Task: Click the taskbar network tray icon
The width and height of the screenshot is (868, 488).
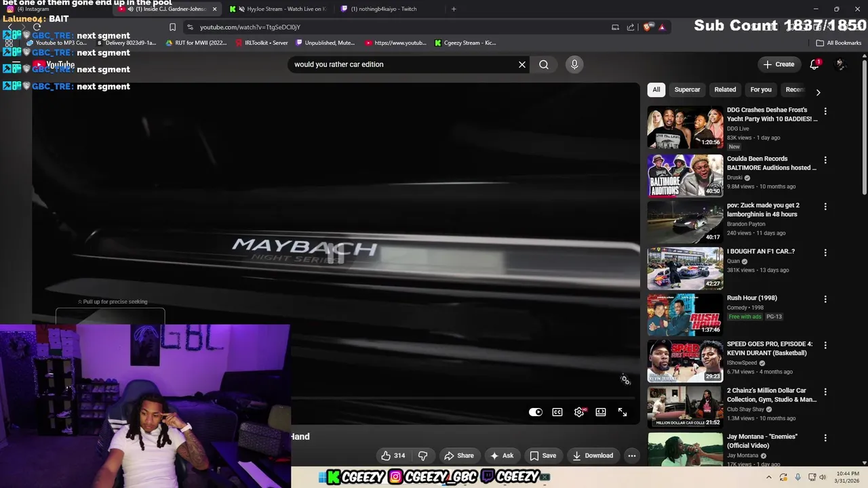Action: 812,477
